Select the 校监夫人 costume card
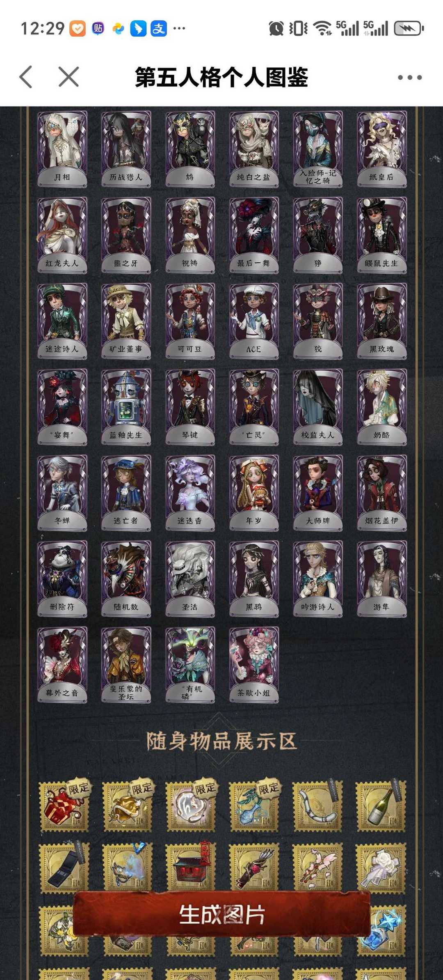 point(318,407)
